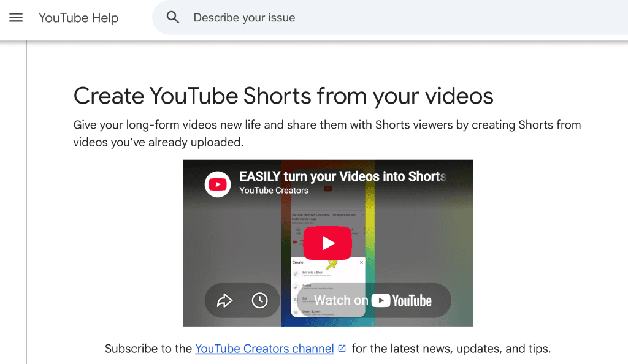The height and width of the screenshot is (364, 628).
Task: Click the video share arrow icon
Action: point(224,300)
